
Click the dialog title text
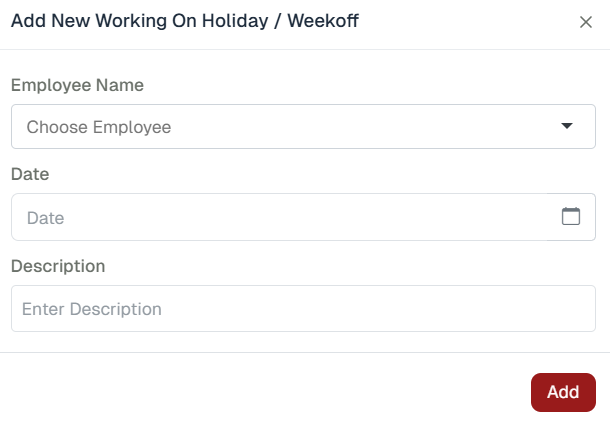[184, 22]
